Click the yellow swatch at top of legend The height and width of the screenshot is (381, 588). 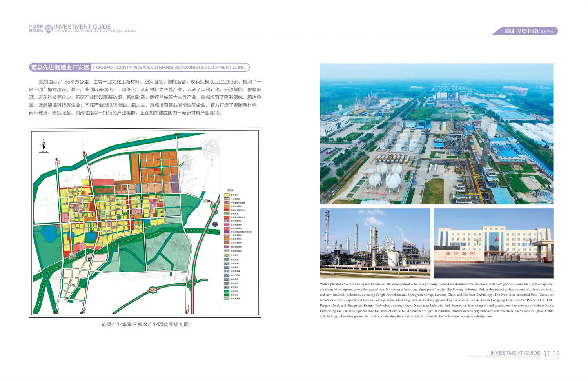(x=227, y=195)
